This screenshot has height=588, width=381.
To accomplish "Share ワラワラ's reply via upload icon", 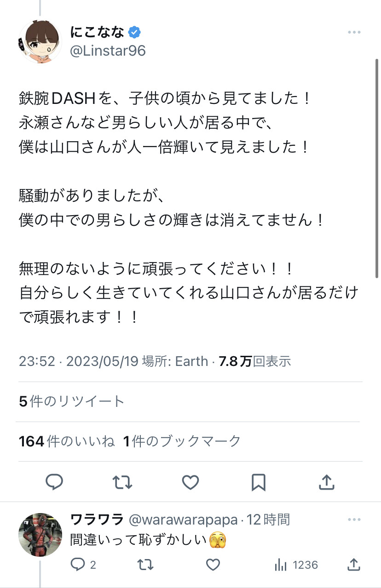I will (353, 564).
